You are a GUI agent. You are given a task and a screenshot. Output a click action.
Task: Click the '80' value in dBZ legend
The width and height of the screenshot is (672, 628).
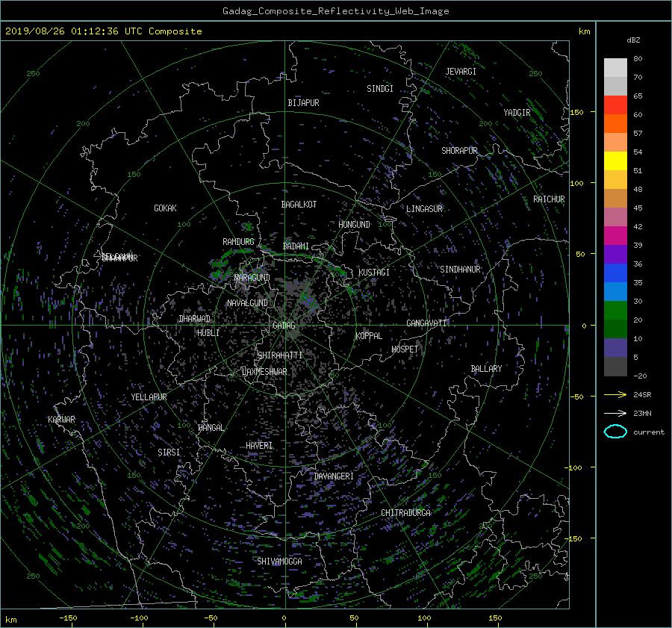[x=638, y=59]
